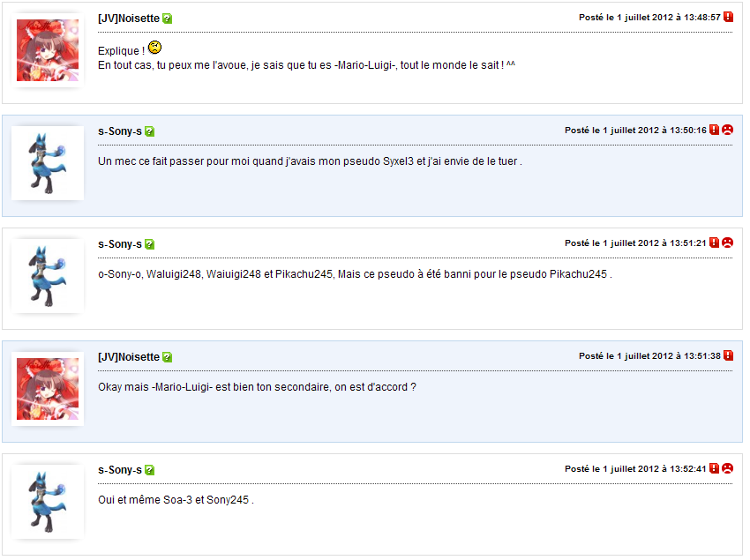Open green profile icon on s-Sony-s's 13:52:41 post
750x560 pixels.
(x=150, y=470)
